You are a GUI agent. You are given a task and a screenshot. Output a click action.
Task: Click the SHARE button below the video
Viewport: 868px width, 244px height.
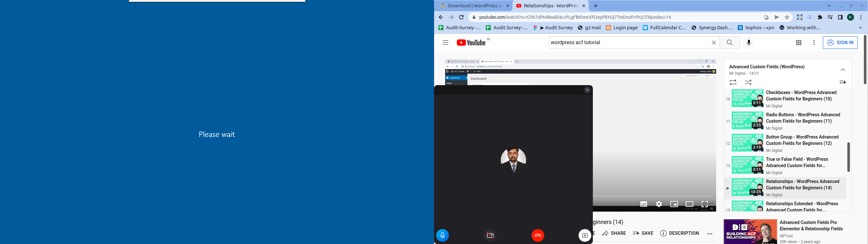point(614,233)
